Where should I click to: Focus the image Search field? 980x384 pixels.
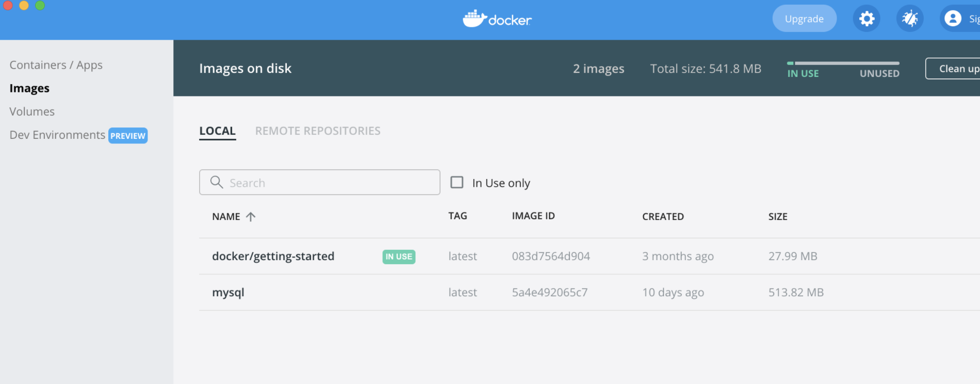point(320,182)
